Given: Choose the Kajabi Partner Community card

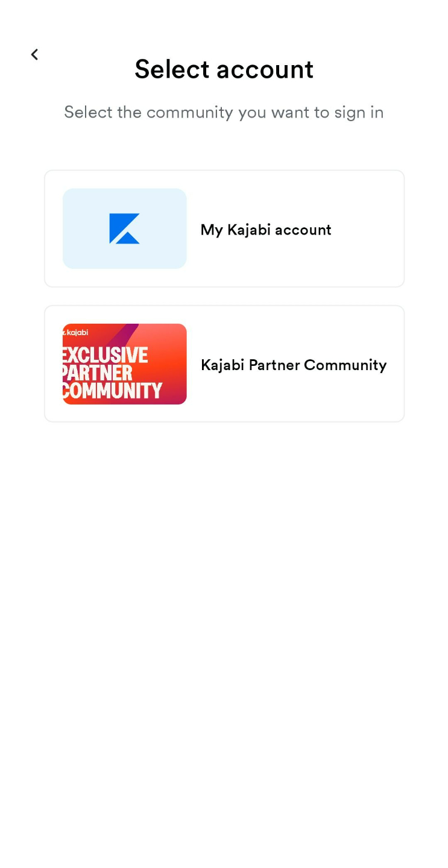Looking at the screenshot, I should click(x=224, y=363).
